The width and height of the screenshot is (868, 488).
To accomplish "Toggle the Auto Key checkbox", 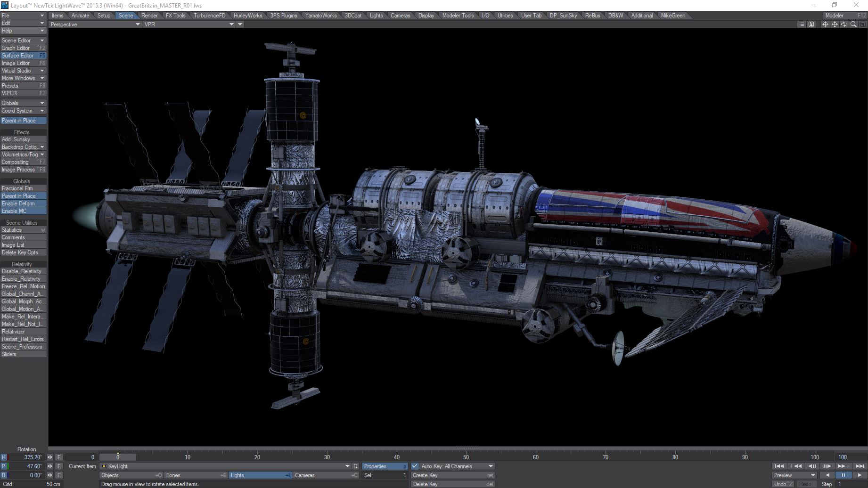I will click(415, 466).
